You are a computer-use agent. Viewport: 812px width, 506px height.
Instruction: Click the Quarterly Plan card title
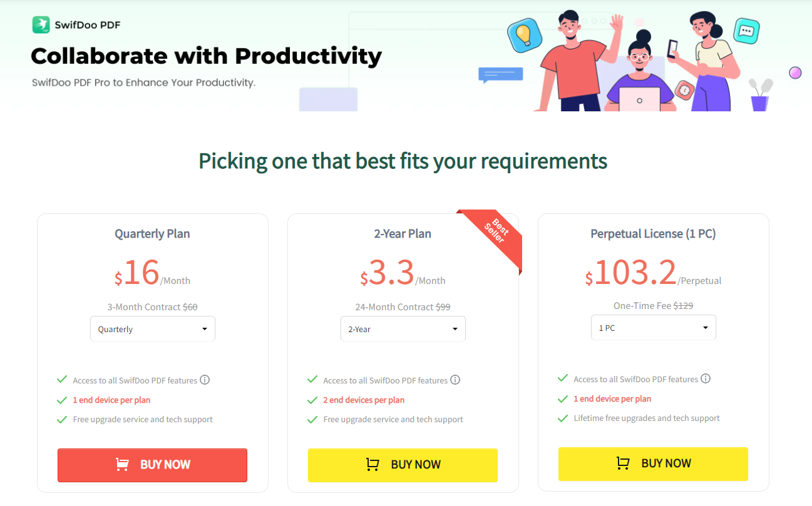152,234
